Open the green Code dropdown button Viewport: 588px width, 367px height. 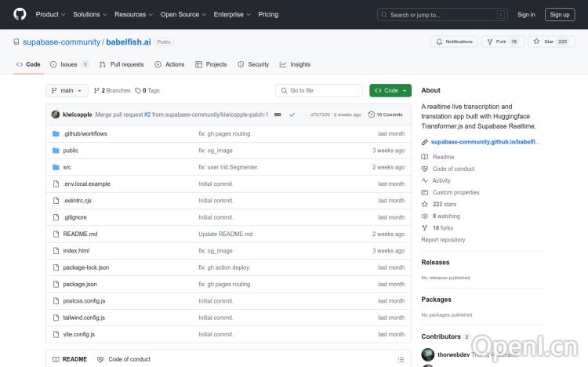(390, 90)
